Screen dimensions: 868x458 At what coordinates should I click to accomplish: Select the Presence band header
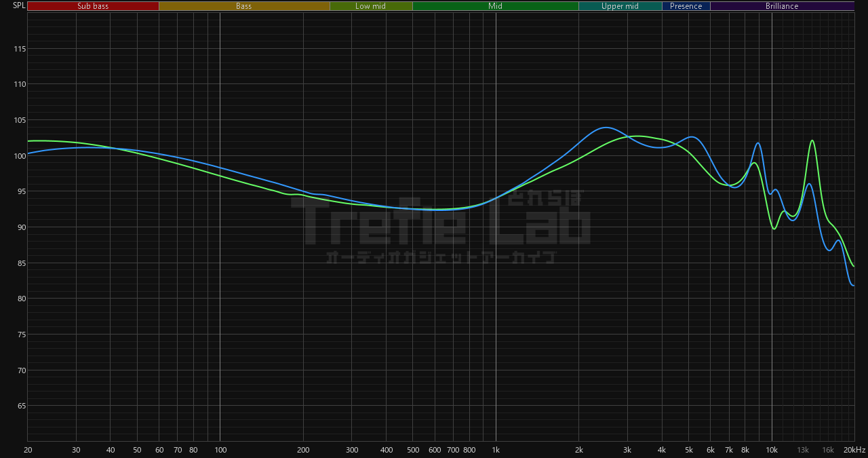tap(686, 6)
